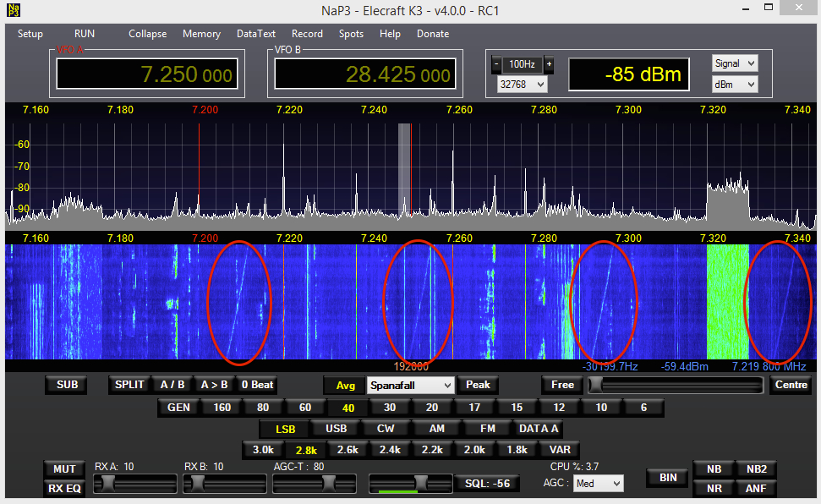The image size is (821, 504).
Task: Select the 20 meter band button
Action: (432, 408)
